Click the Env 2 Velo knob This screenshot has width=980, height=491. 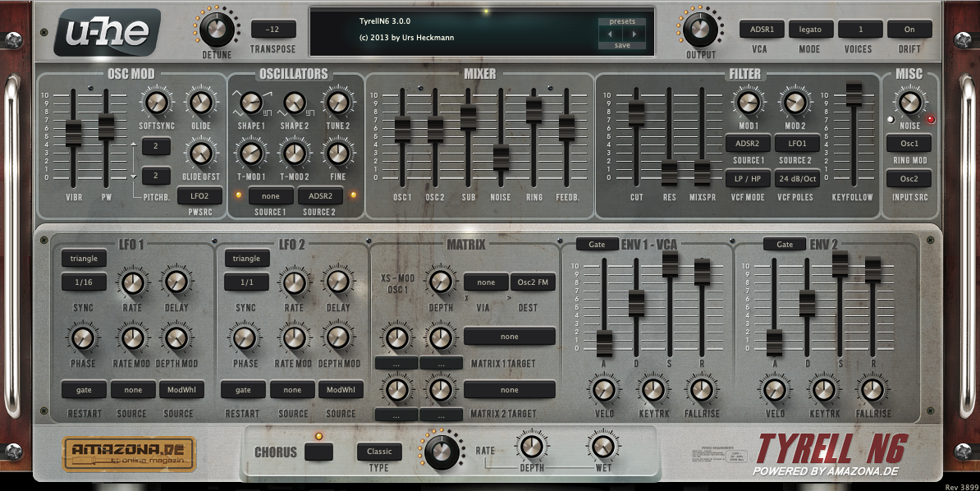tap(774, 390)
